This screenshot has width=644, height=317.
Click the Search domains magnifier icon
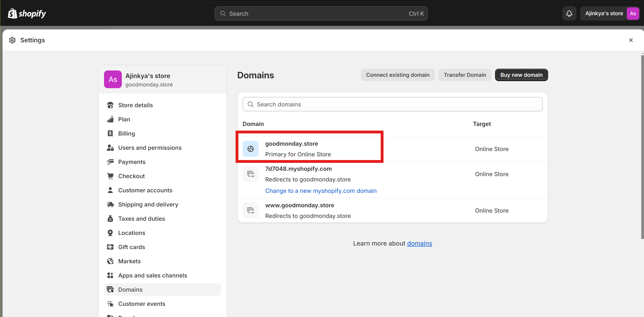coord(250,104)
